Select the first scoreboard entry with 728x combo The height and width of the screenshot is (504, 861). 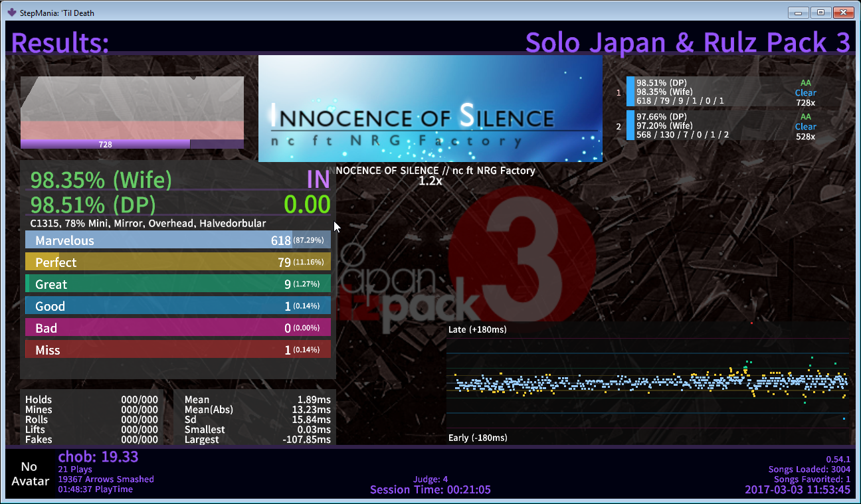(x=721, y=92)
